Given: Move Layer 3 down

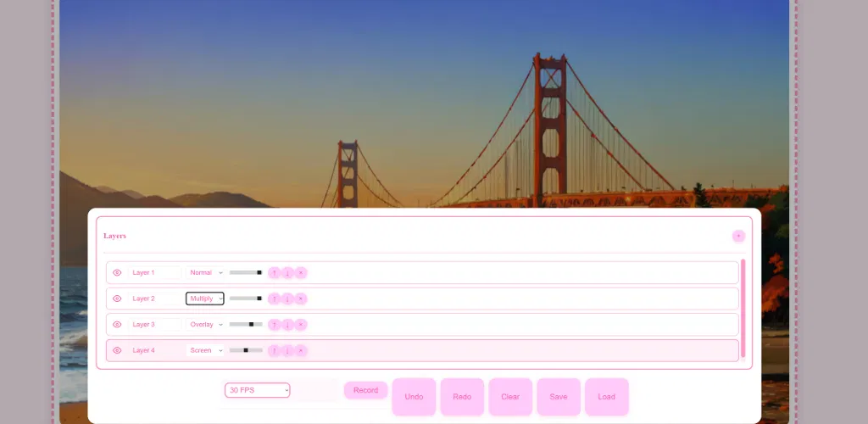Looking at the screenshot, I should 287,325.
